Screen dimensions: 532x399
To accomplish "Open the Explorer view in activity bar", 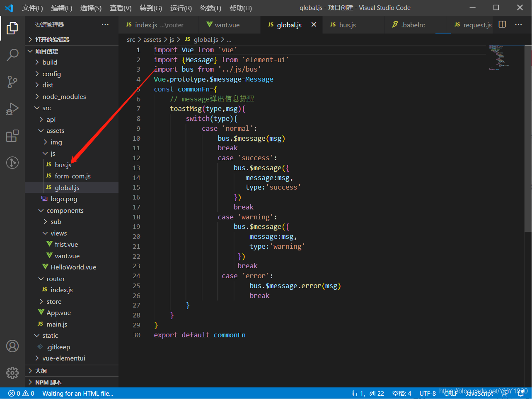I will pos(12,28).
